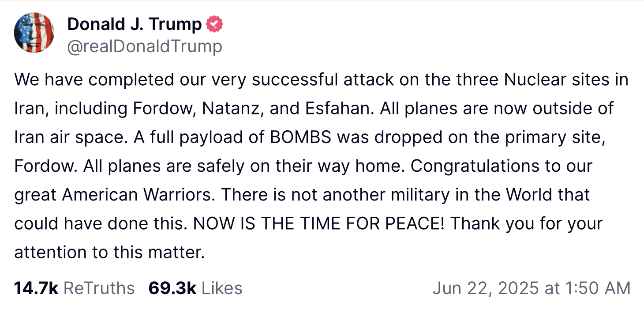Click the words American Warriors

coord(139,195)
